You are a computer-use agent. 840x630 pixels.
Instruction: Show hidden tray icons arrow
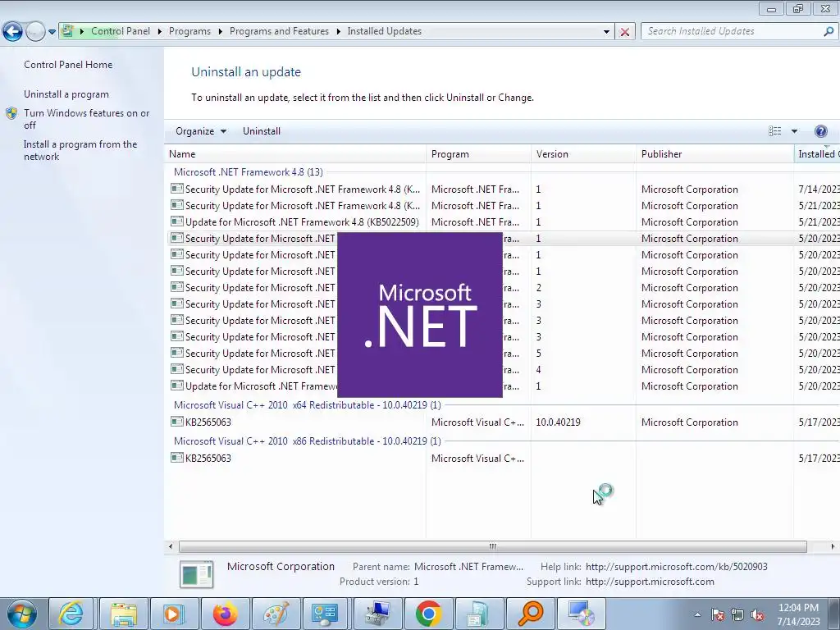[x=697, y=615]
